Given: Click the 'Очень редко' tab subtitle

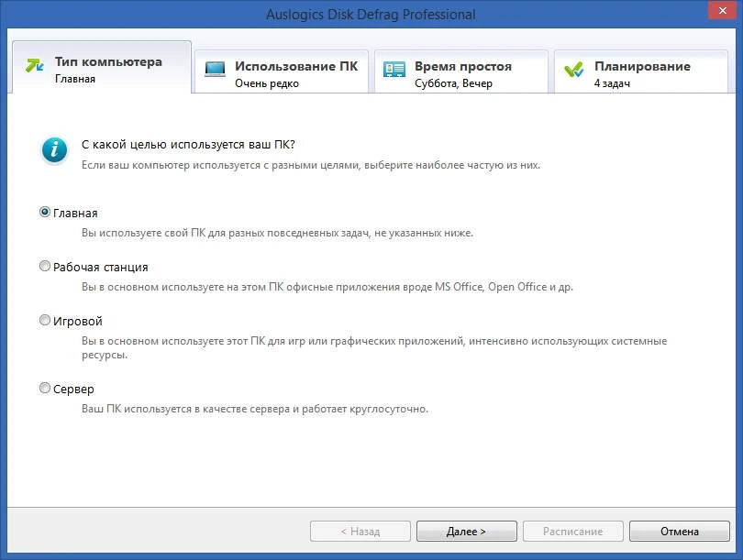Looking at the screenshot, I should [x=267, y=83].
